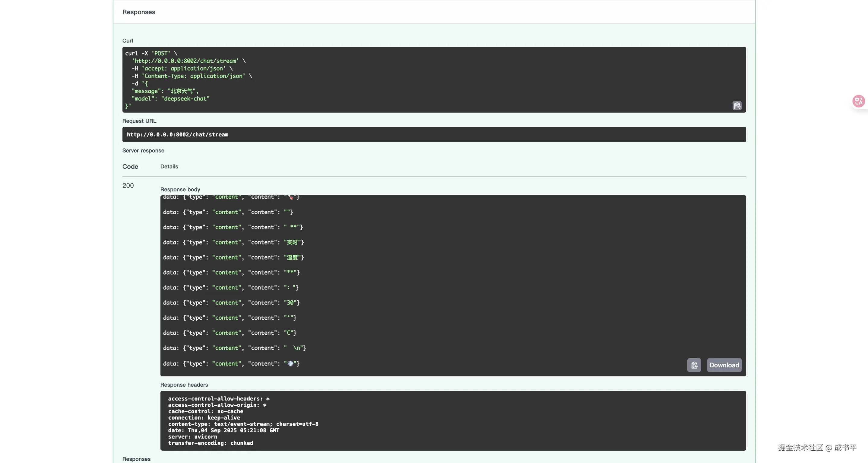
Task: Click the deepseek-chat model line in curl
Action: point(170,99)
